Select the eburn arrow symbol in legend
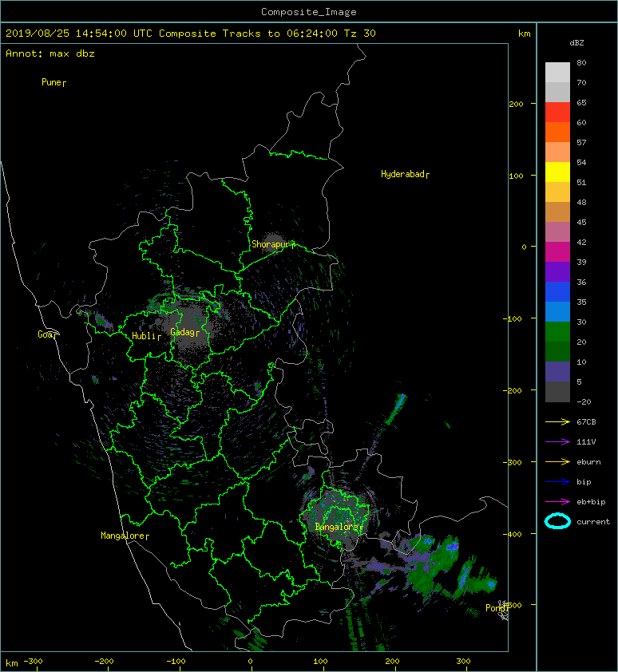Viewport: 618px width, 672px height. (x=557, y=462)
